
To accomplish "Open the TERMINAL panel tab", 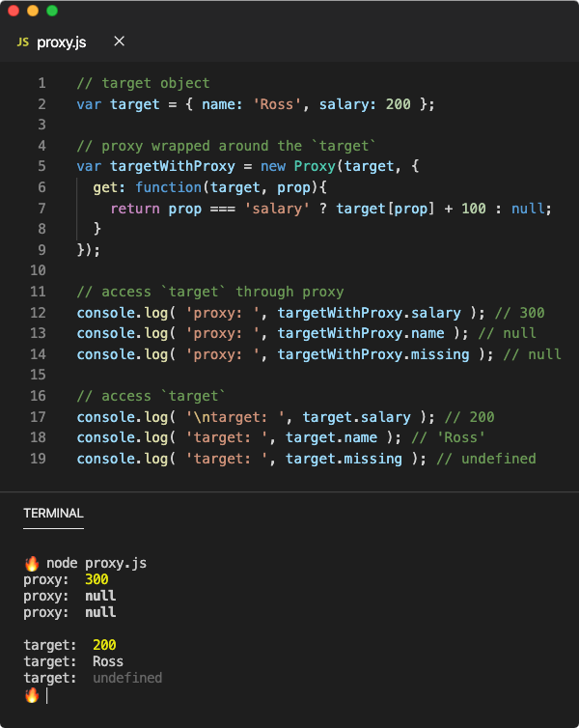I will [53, 513].
